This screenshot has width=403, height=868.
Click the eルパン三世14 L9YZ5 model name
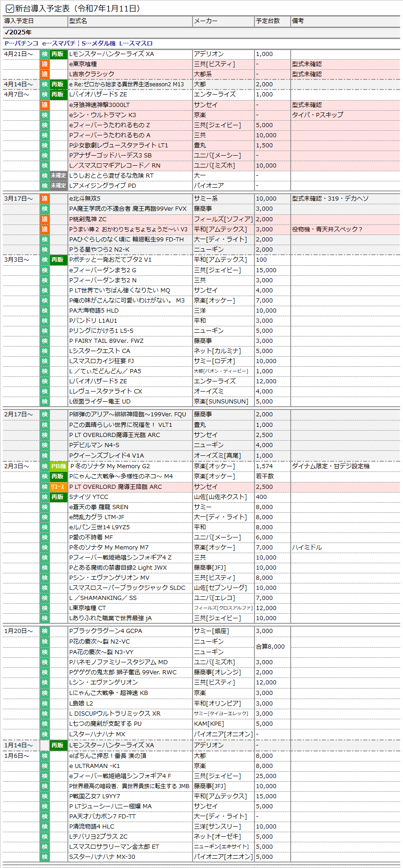[99, 527]
